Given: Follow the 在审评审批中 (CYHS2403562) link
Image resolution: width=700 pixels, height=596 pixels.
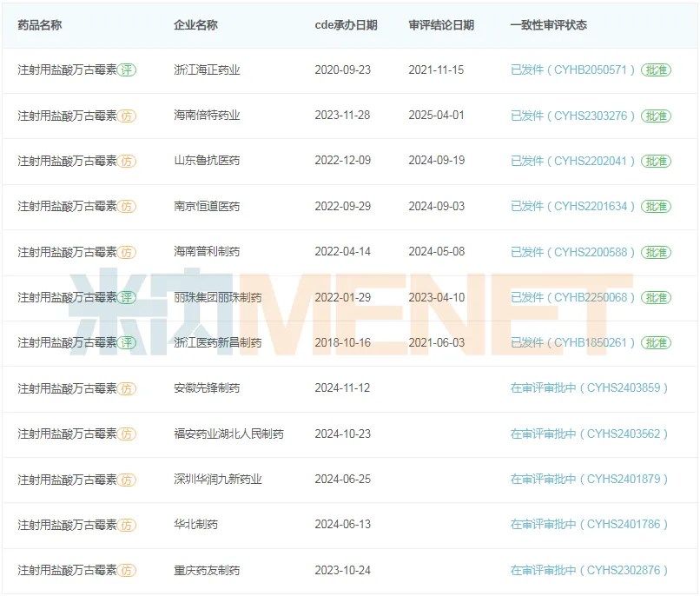Looking at the screenshot, I should click(x=590, y=434).
